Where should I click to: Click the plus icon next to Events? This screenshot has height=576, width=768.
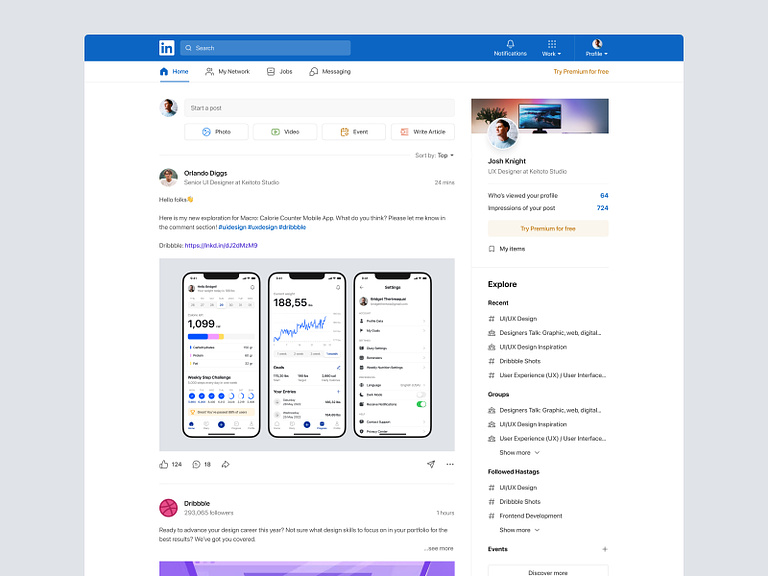pyautogui.click(x=604, y=549)
